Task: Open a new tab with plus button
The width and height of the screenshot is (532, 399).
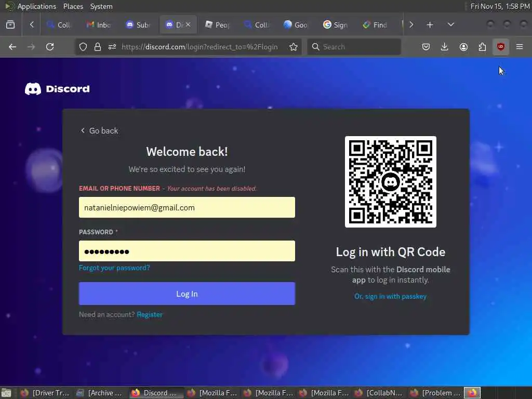Action: pyautogui.click(x=430, y=25)
